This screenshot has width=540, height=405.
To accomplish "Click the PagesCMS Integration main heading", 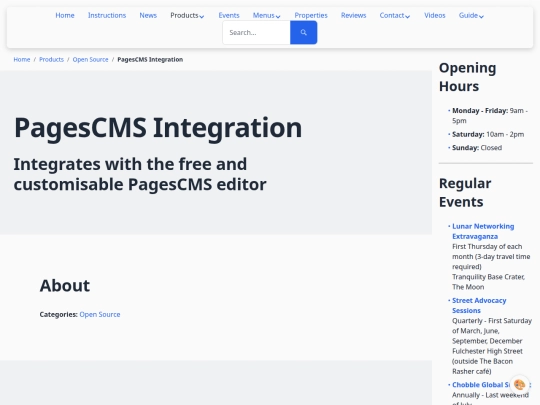I will point(158,128).
